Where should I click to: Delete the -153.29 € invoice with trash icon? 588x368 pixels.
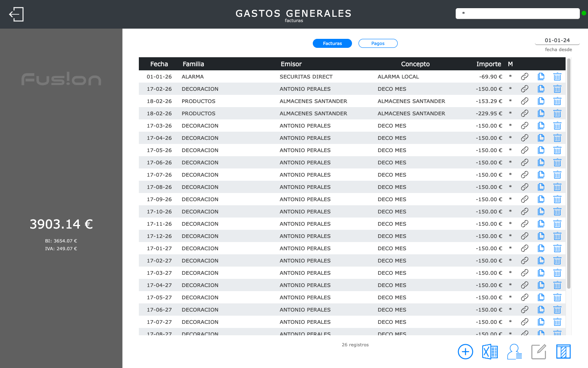[557, 101]
